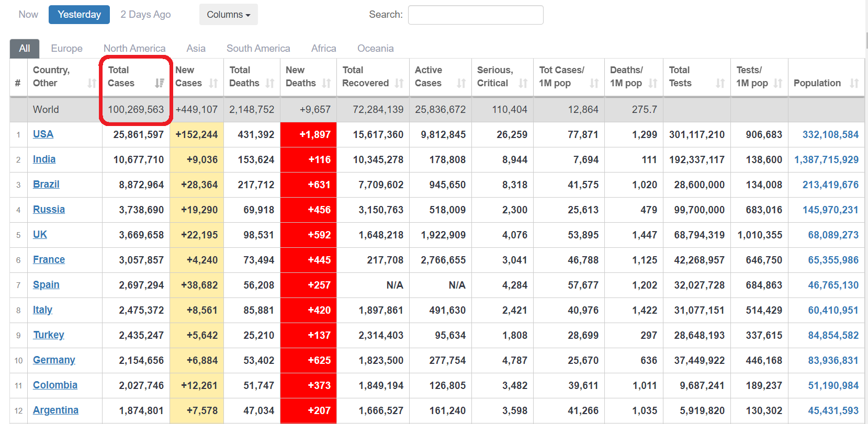Open the Russia country link

pos(49,210)
